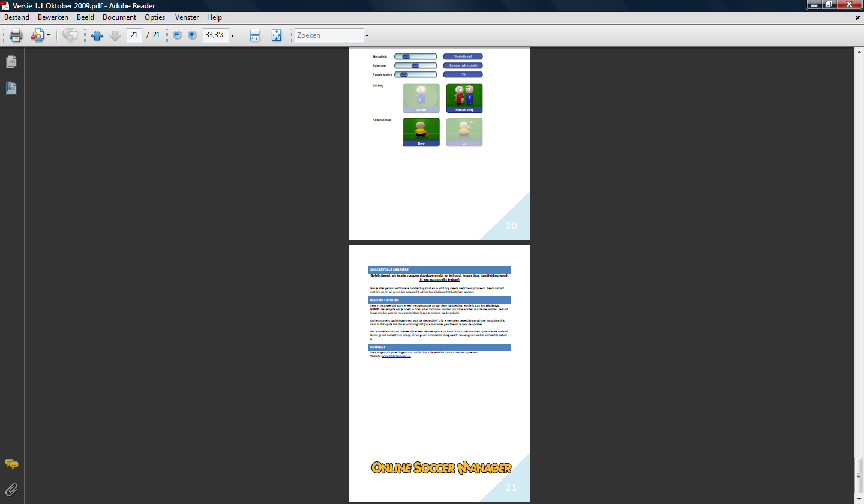Click the CONTACT heading on page 21

coord(439,347)
